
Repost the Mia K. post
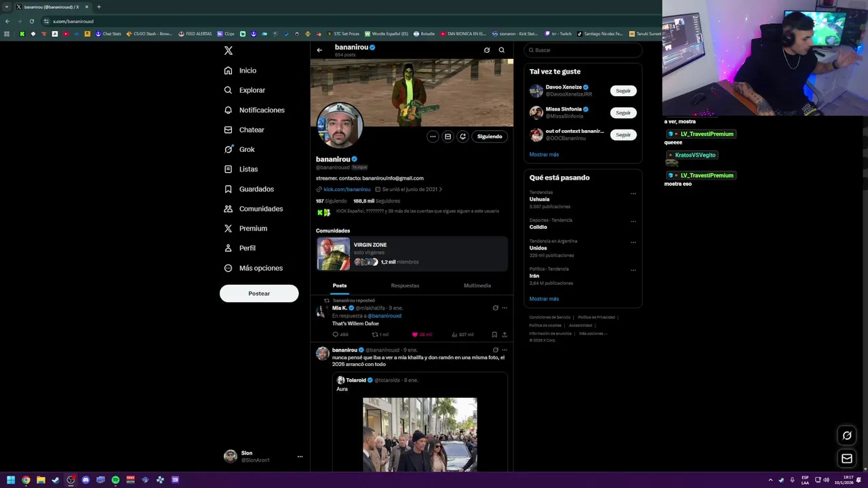point(380,335)
